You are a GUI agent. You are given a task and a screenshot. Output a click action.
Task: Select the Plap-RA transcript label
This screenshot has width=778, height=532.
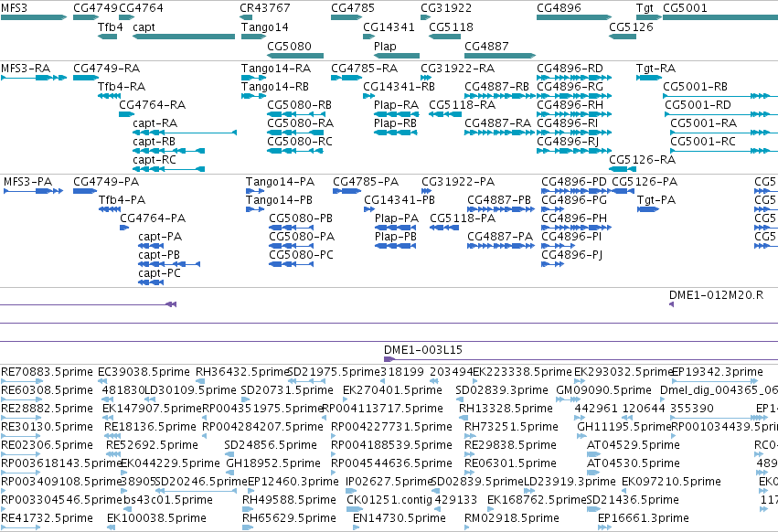coord(396,105)
